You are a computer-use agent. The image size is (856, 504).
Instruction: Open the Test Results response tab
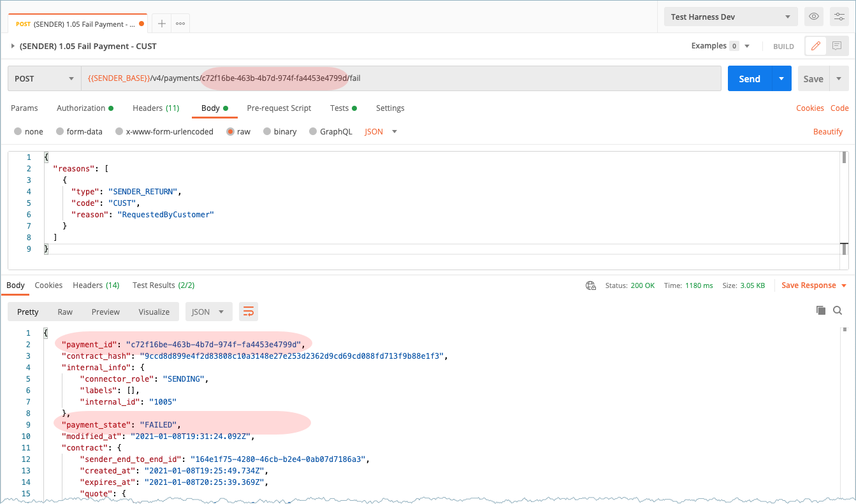point(163,285)
